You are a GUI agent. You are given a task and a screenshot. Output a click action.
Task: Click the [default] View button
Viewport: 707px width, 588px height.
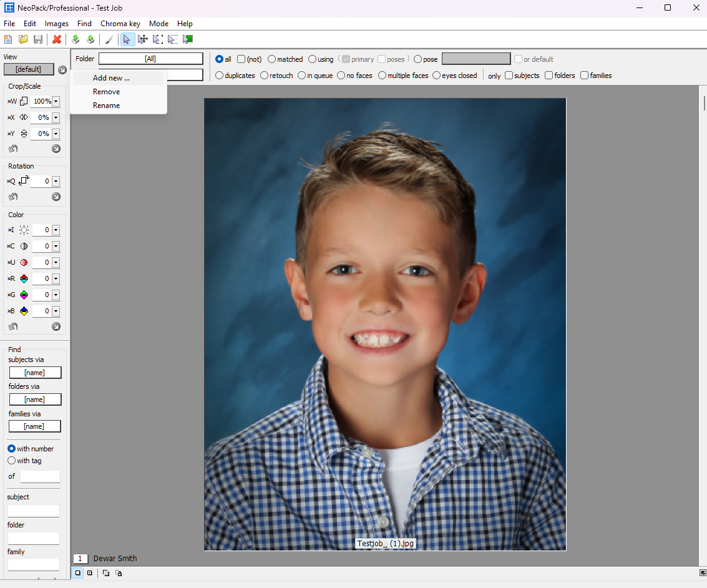29,69
